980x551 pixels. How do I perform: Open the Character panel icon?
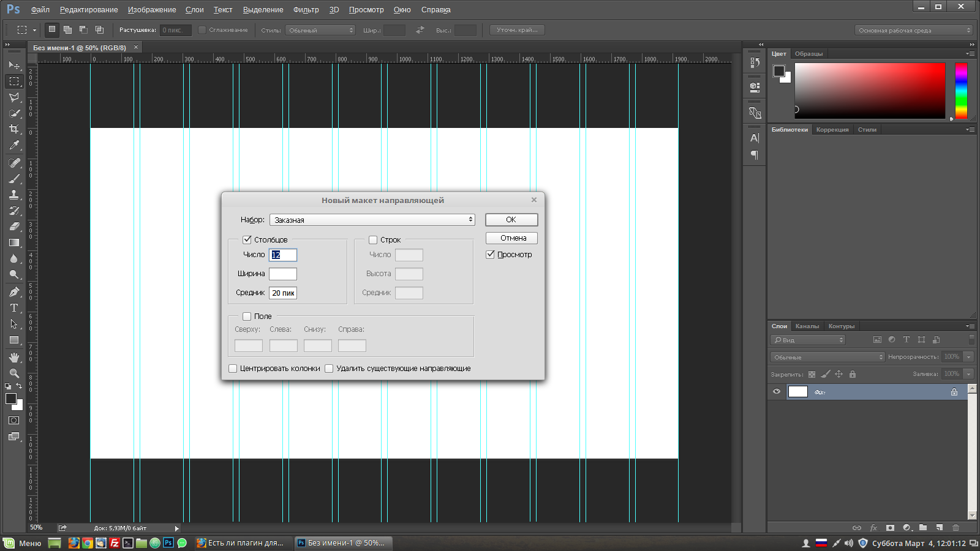pyautogui.click(x=755, y=138)
